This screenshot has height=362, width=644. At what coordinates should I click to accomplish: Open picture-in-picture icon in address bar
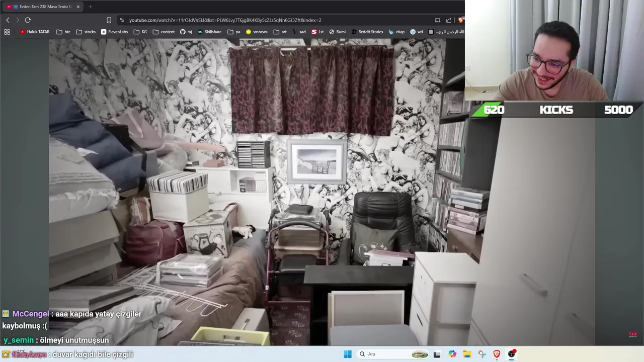coord(437,20)
